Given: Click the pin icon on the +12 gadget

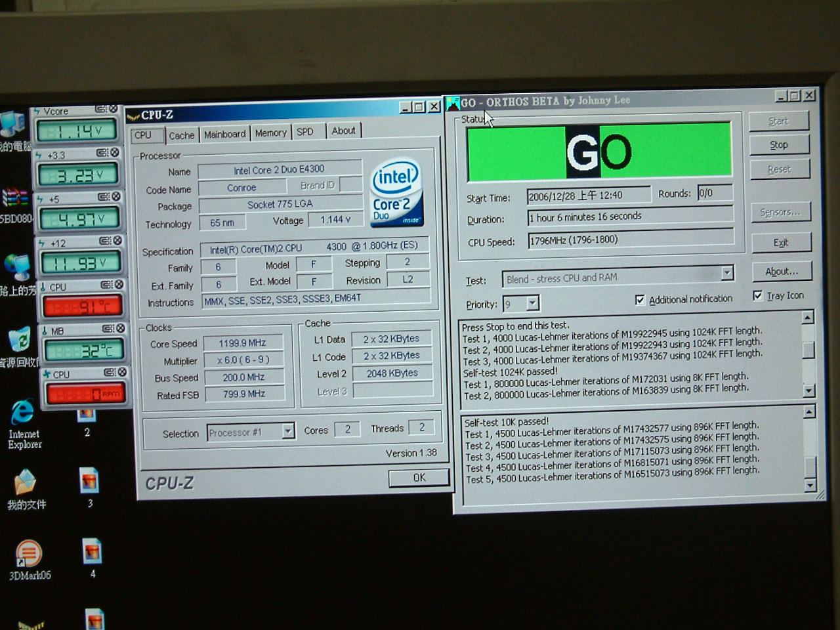Looking at the screenshot, I should [x=104, y=241].
